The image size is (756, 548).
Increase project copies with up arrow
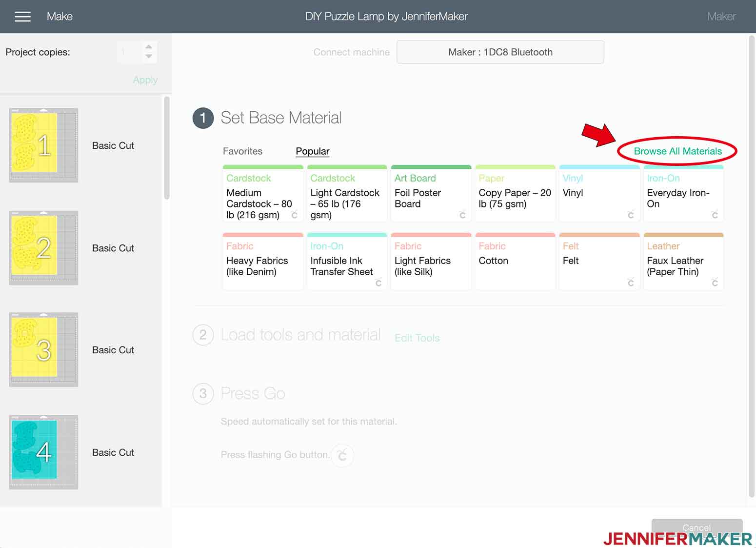149,47
